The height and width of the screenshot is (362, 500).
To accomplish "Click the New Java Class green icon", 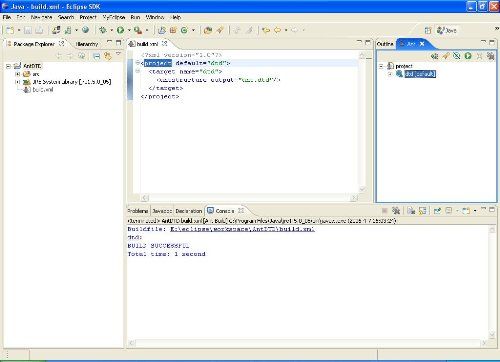I will (x=184, y=30).
